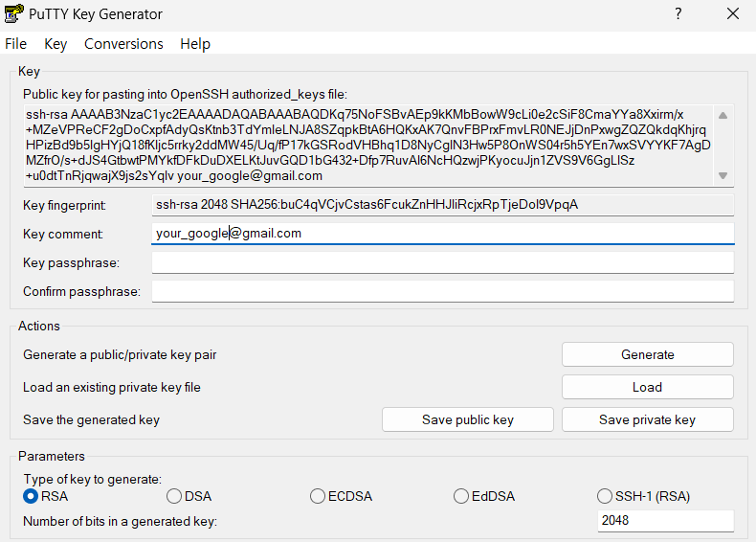Click 'Generate a public/private key pair' text

(x=120, y=354)
